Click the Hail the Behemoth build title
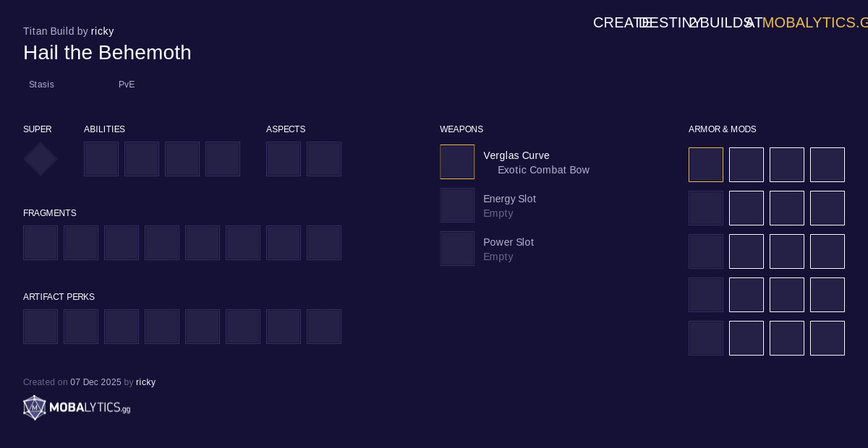This screenshot has width=868, height=448. (107, 53)
